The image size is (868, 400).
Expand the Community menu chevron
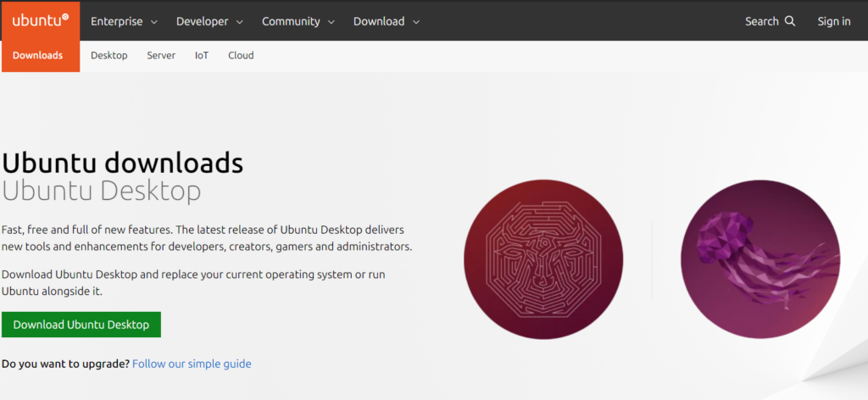click(x=331, y=22)
